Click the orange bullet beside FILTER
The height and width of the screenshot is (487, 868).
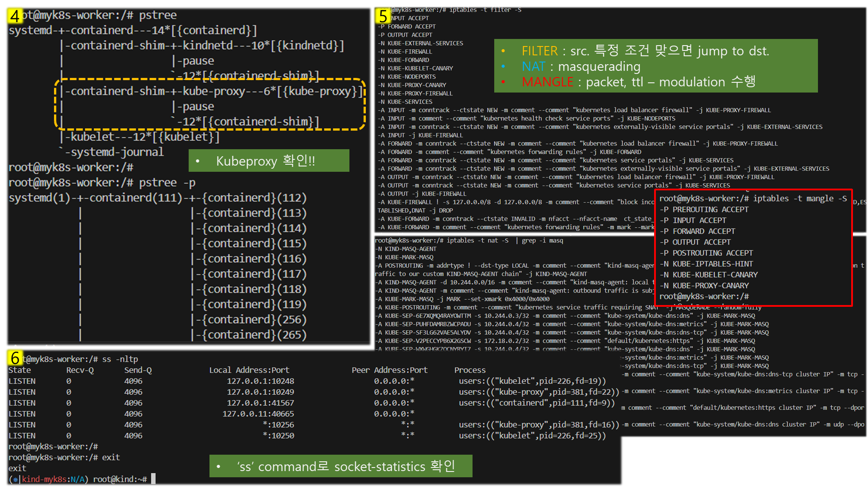pyautogui.click(x=503, y=51)
